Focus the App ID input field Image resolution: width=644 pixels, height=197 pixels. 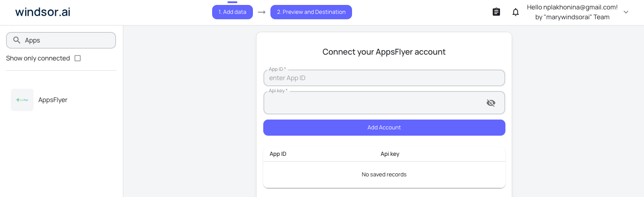coord(384,78)
